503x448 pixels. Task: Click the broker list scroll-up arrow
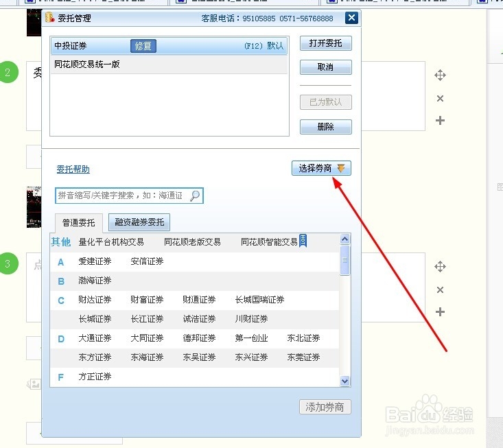[345, 239]
